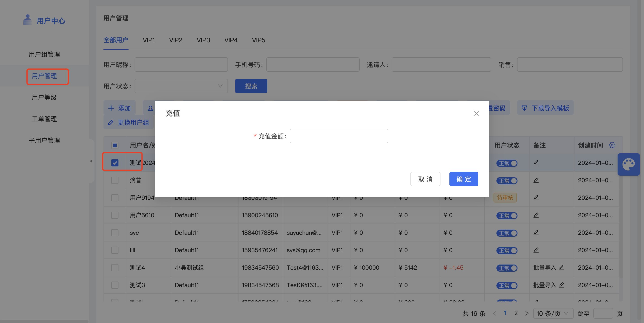
Task: Open the 用户状态 dropdown
Action: (x=181, y=86)
